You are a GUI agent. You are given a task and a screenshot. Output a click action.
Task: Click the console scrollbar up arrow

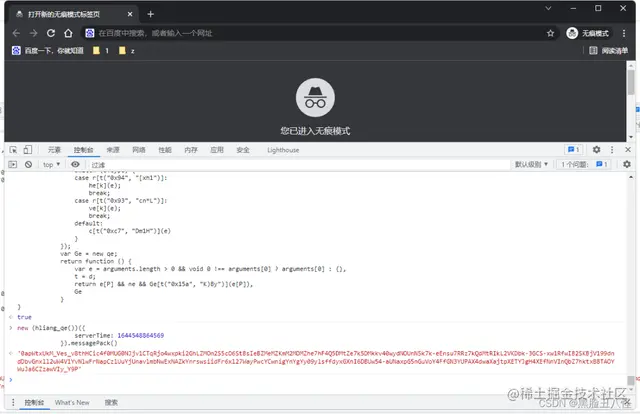pyautogui.click(x=631, y=177)
